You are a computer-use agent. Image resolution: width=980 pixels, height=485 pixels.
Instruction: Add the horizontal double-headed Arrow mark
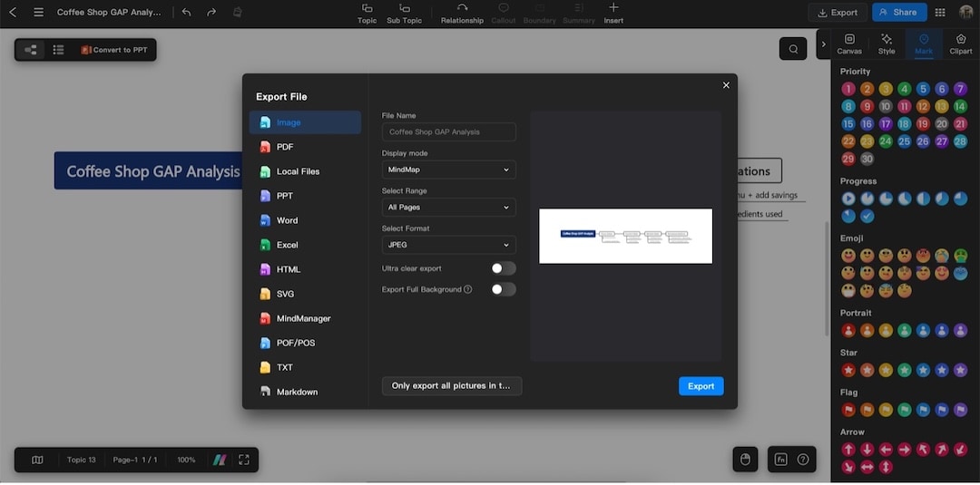click(x=867, y=467)
